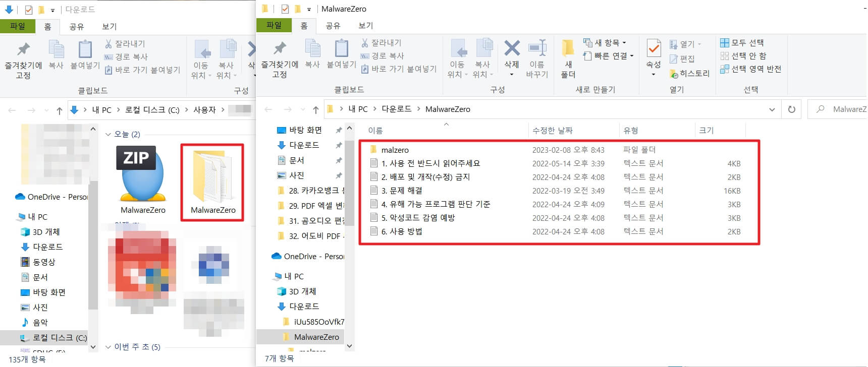Click Refresh button beside MalwareZero address bar
868x367 pixels.
pos(792,109)
